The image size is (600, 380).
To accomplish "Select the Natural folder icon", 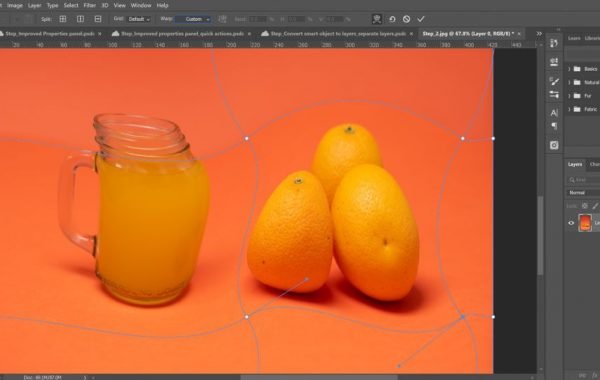I will point(577,82).
